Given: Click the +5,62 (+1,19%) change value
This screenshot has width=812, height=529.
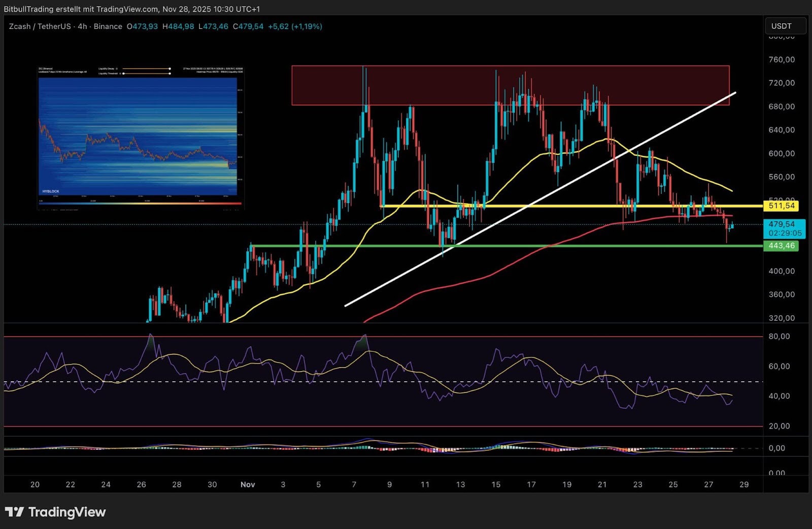Looking at the screenshot, I should (x=295, y=26).
